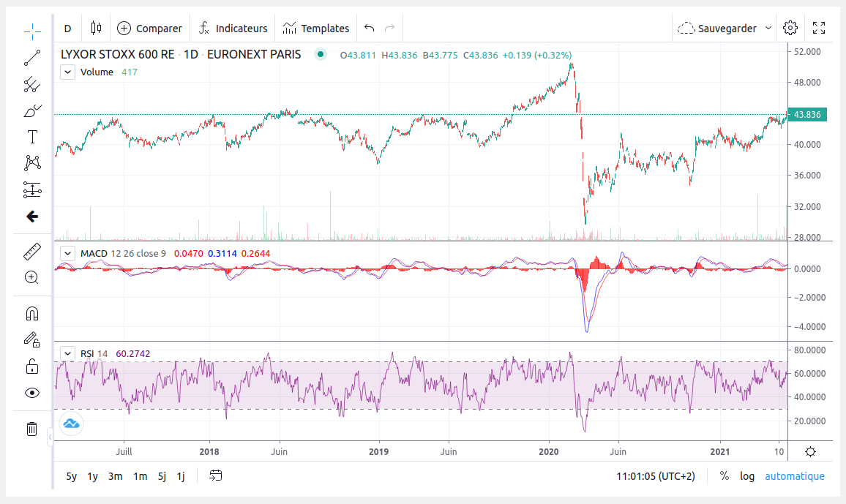
Task: Click the 2020 label on the time axis
Action: click(x=549, y=452)
